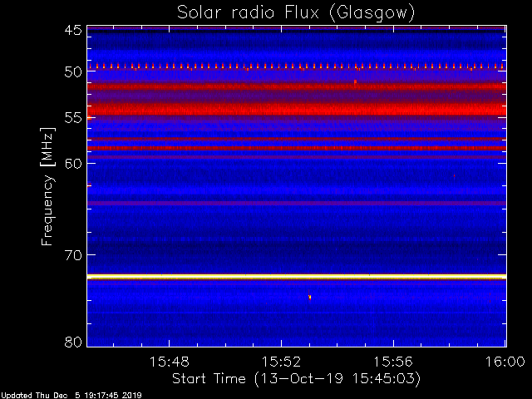532x399 pixels.
Task: Click the 50 MHz frequency label
Action: 73,72
